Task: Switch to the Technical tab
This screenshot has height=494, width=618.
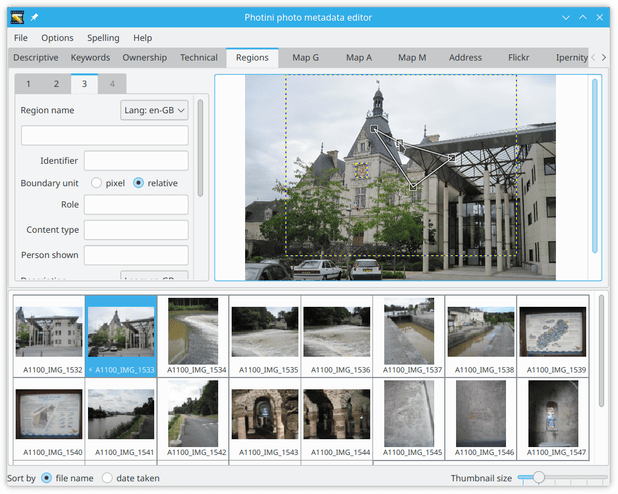Action: [199, 58]
